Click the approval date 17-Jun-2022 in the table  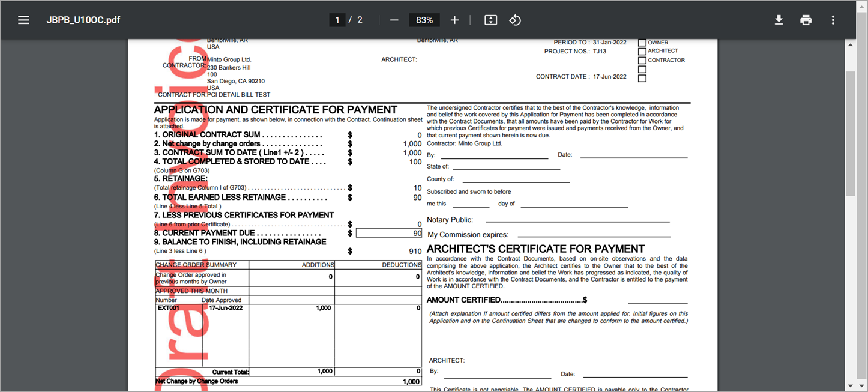(226, 308)
